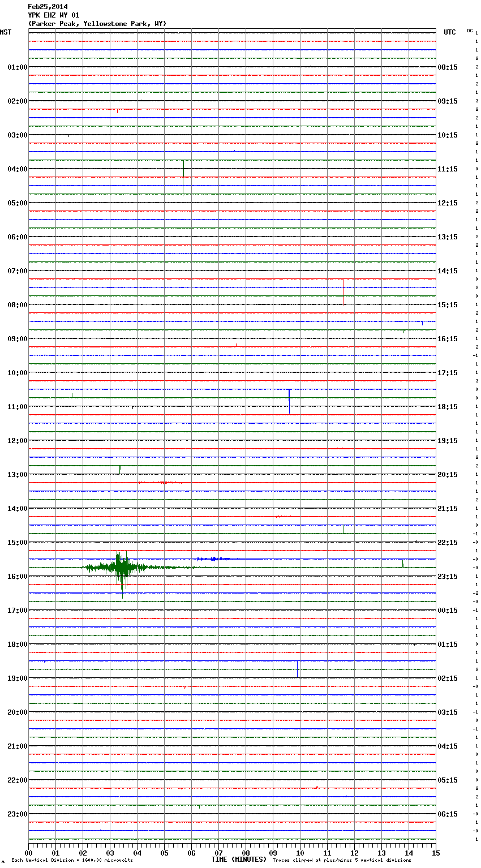The width and height of the screenshot is (481, 868).
Task: Select the 17:00 MST time label
Action: click(18, 611)
